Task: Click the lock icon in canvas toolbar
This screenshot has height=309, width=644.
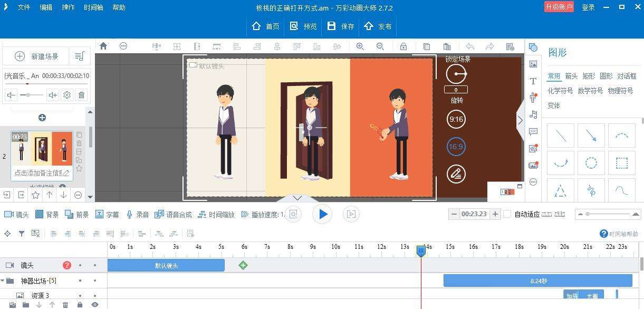Action: (403, 46)
